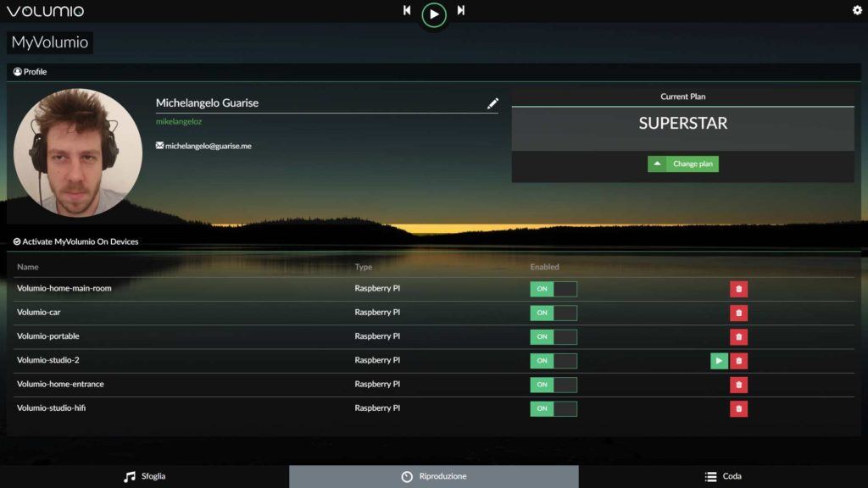
Task: Delete Volumio-car device
Action: (738, 313)
